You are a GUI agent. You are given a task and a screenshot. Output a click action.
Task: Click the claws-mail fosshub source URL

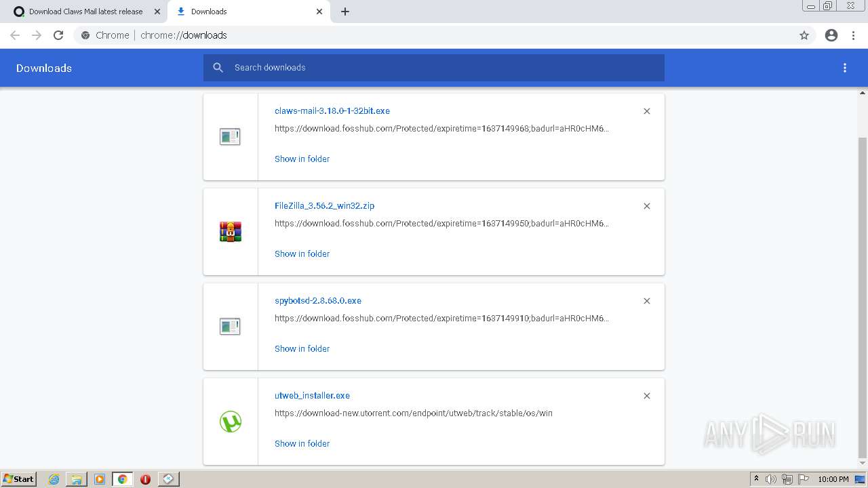point(441,129)
